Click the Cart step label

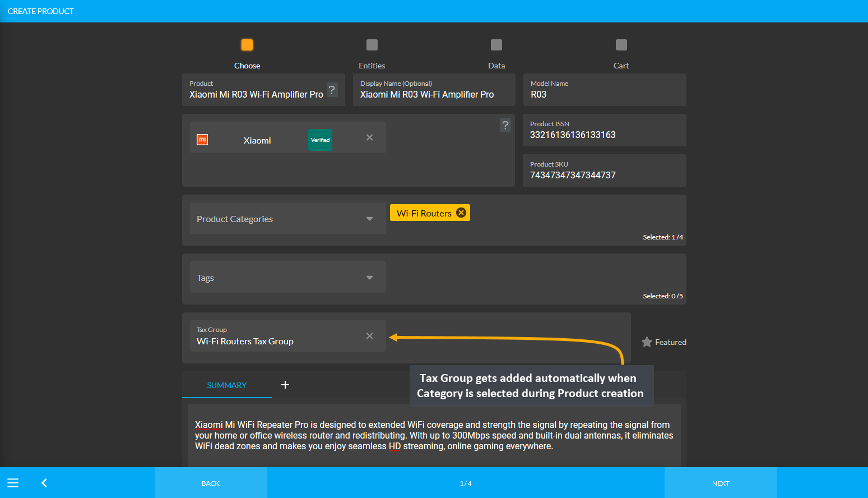pyautogui.click(x=621, y=66)
